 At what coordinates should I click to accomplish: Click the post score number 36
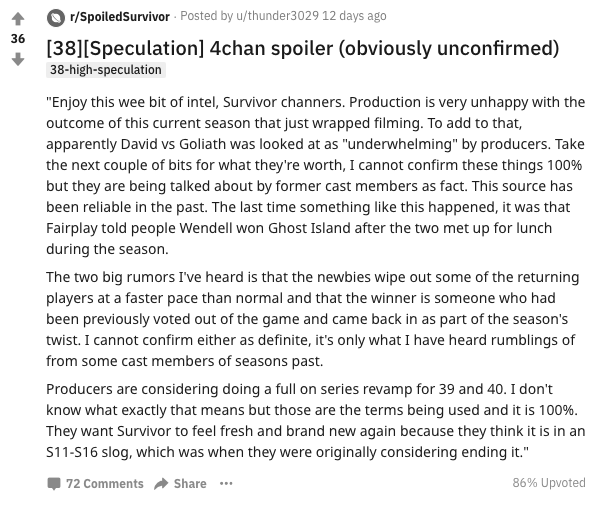pos(18,39)
